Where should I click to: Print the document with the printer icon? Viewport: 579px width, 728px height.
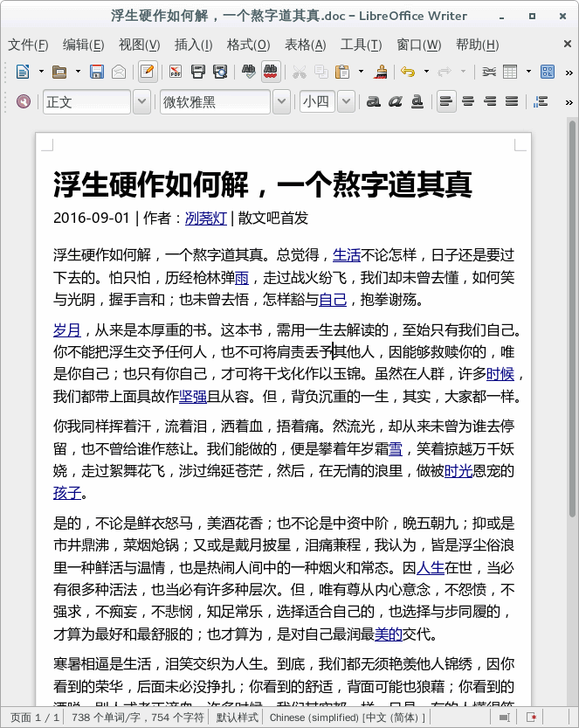(198, 72)
